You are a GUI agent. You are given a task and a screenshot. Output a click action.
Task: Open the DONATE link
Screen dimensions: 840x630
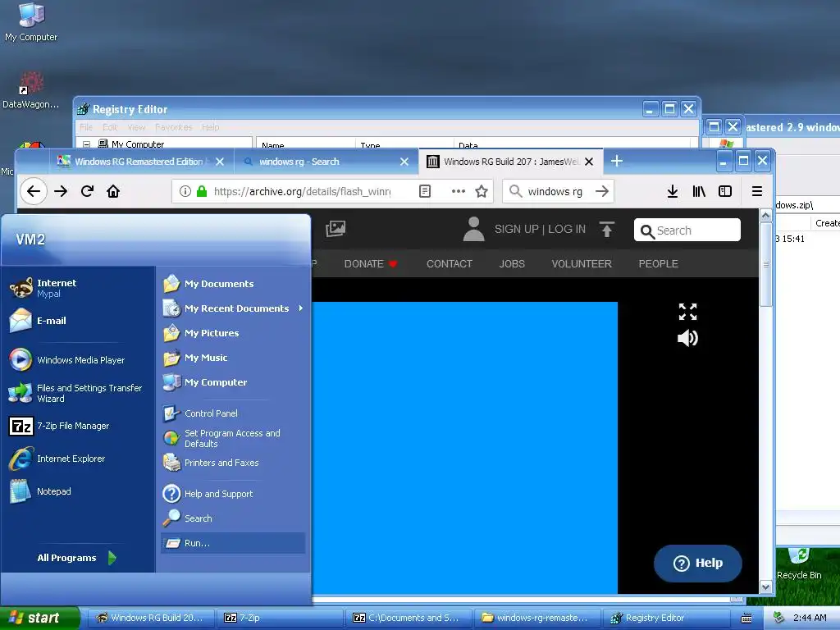pyautogui.click(x=371, y=263)
